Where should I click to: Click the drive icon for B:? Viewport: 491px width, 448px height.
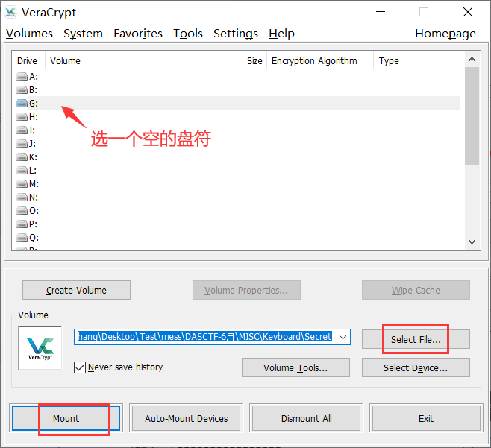[22, 89]
